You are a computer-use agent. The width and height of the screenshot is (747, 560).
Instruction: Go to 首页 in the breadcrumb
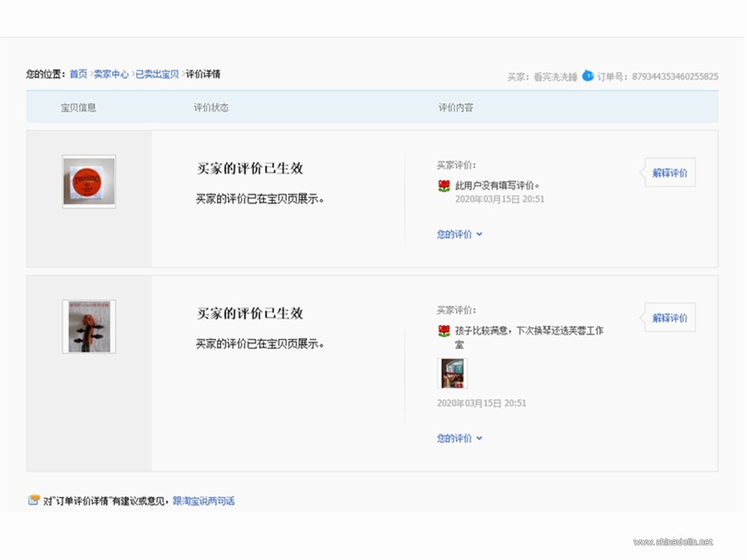point(78,74)
